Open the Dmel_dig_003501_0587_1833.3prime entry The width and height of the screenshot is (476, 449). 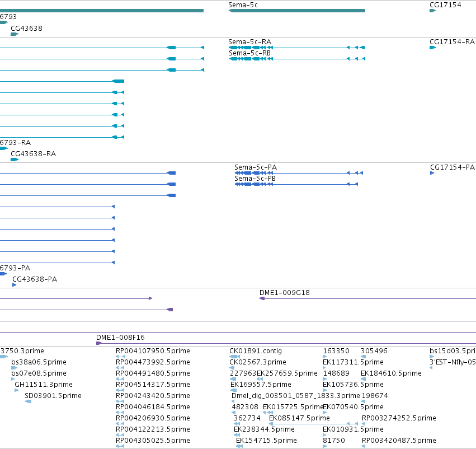(x=296, y=396)
